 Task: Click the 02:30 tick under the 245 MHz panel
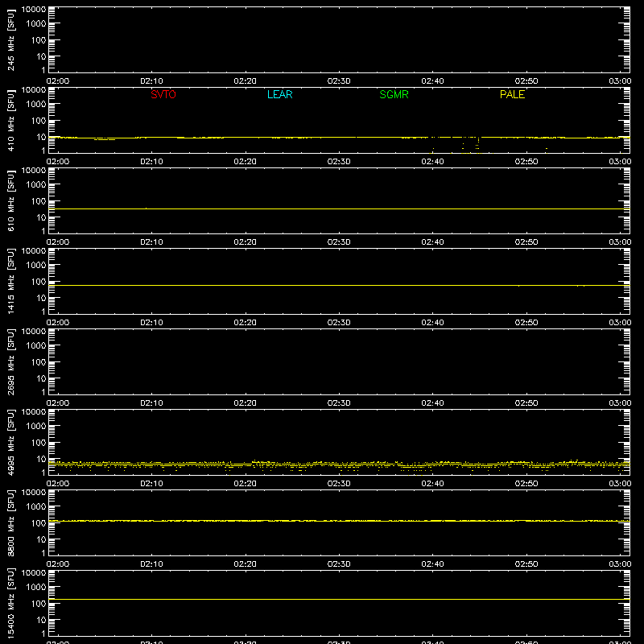pos(339,81)
